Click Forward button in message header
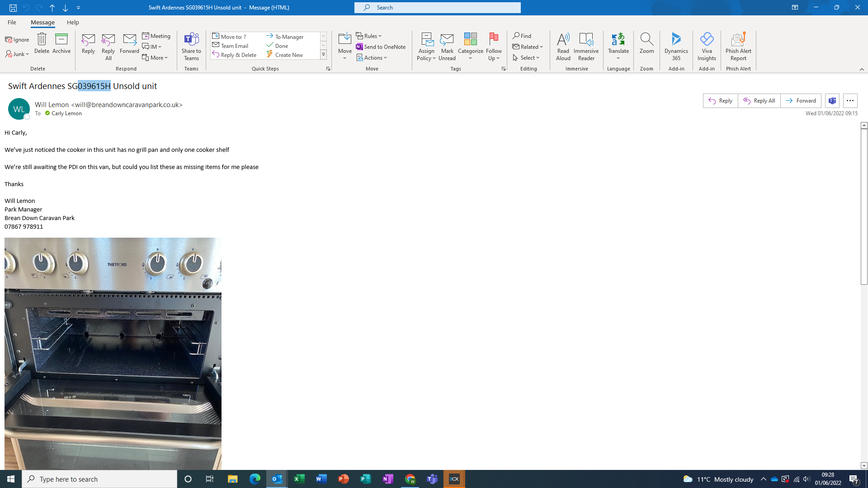Screen dimensions: 868x488 [801, 101]
